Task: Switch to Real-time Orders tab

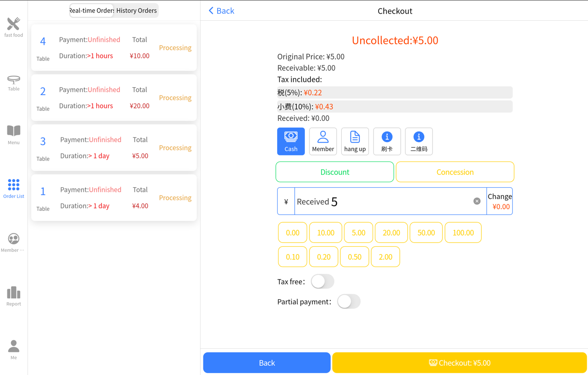Action: tap(92, 10)
